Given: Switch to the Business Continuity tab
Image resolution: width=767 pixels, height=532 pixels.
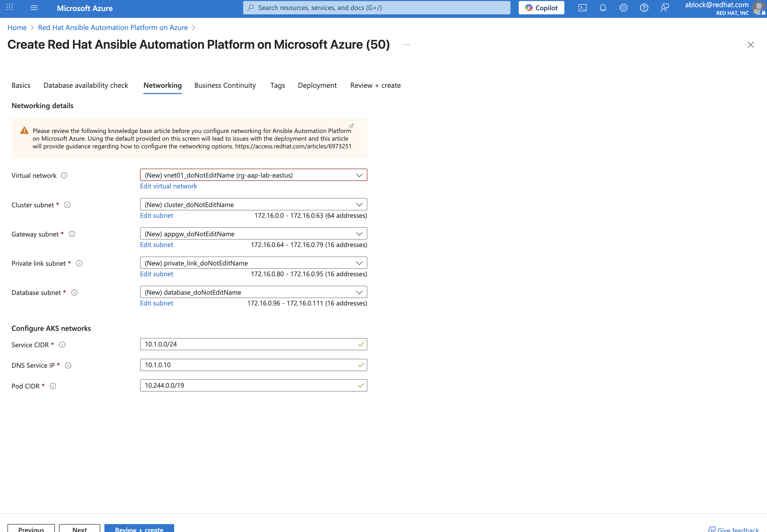Looking at the screenshot, I should (225, 85).
